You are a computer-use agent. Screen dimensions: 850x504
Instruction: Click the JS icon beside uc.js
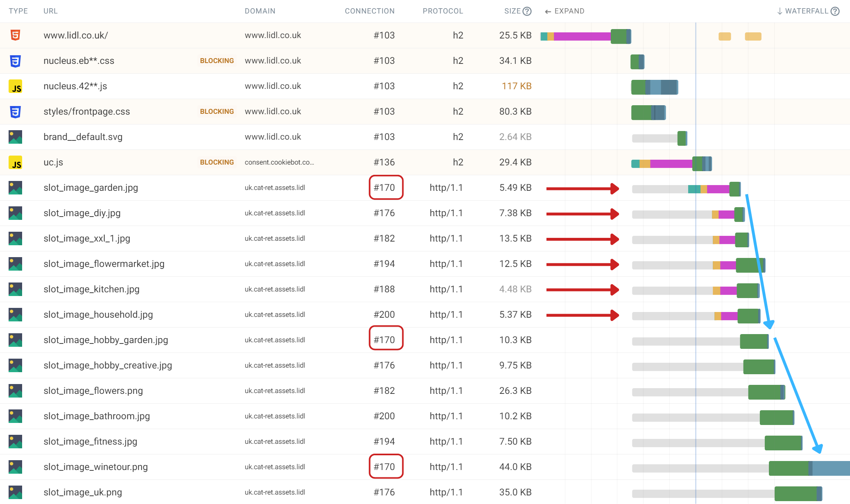click(x=16, y=163)
